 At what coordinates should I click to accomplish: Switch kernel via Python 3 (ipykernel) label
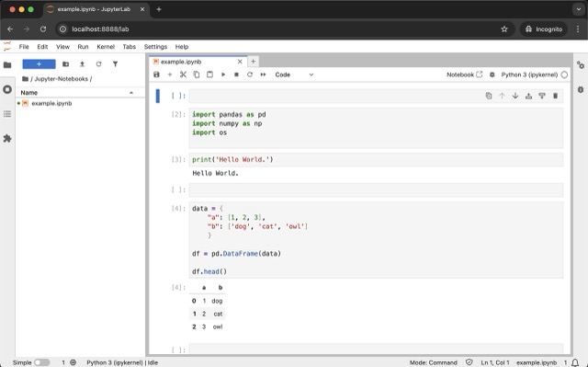tap(529, 75)
